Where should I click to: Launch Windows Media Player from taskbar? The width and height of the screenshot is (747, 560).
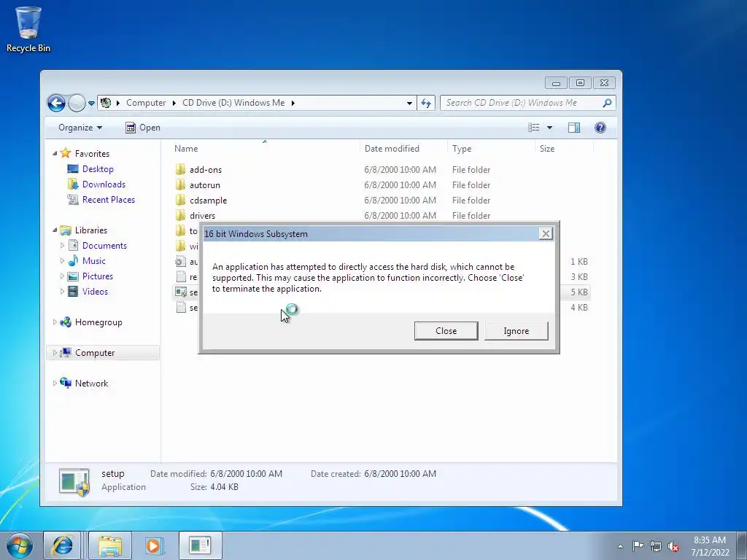154,545
